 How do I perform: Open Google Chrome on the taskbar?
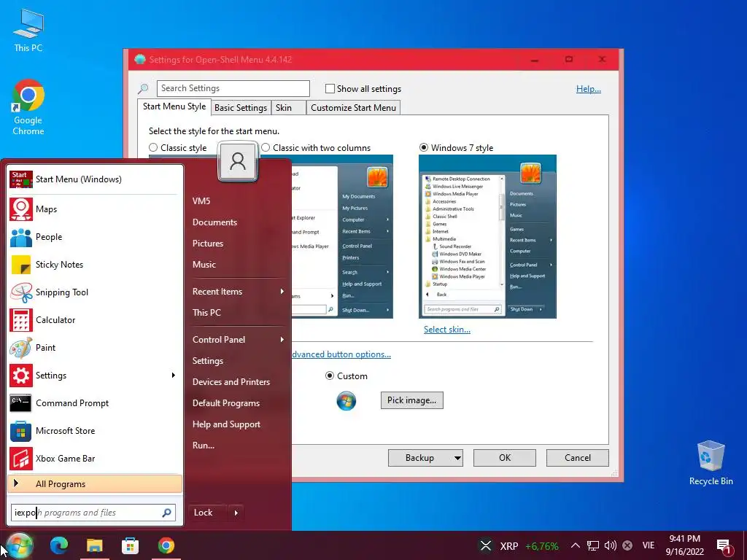point(166,545)
